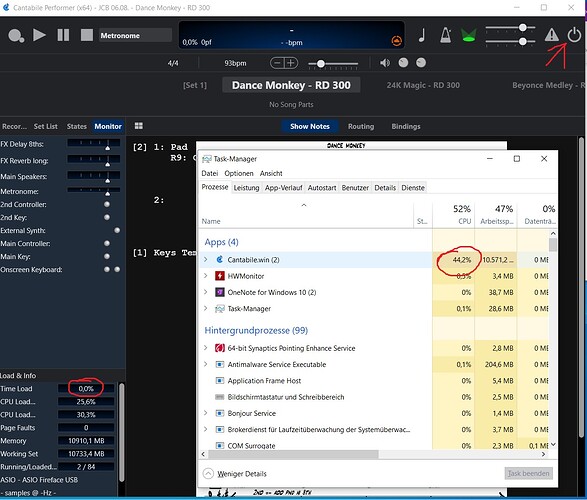Click the FX Delay 8ths level meter

click(94, 144)
